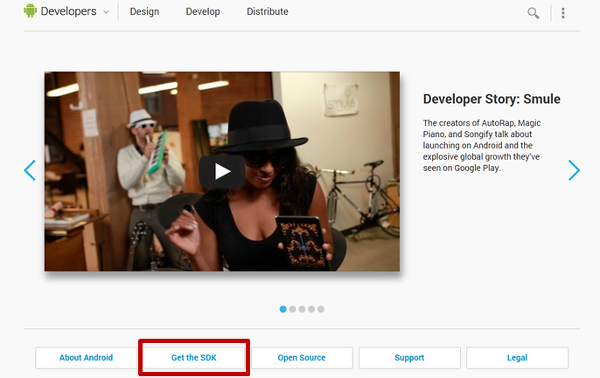Open the Developers site home link
This screenshot has height=378, width=600.
click(68, 11)
